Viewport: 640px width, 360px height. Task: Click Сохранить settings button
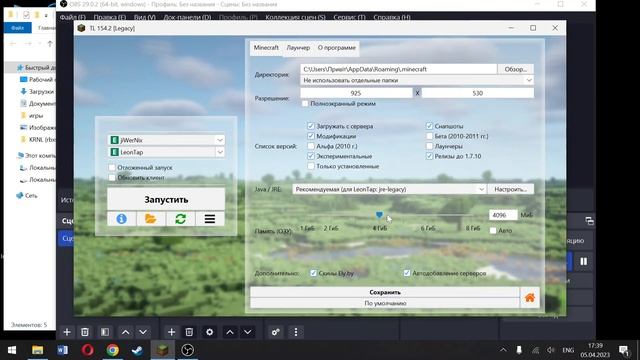[x=385, y=292]
